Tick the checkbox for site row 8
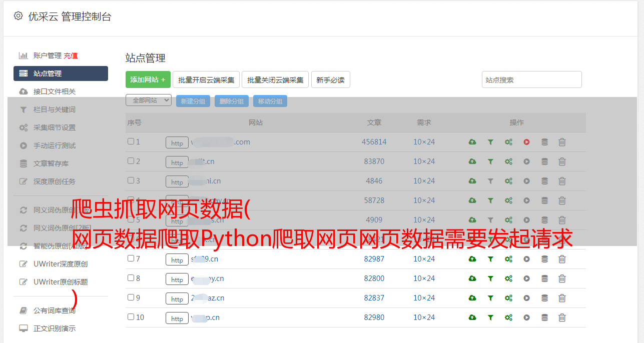The image size is (644, 343). [x=131, y=278]
